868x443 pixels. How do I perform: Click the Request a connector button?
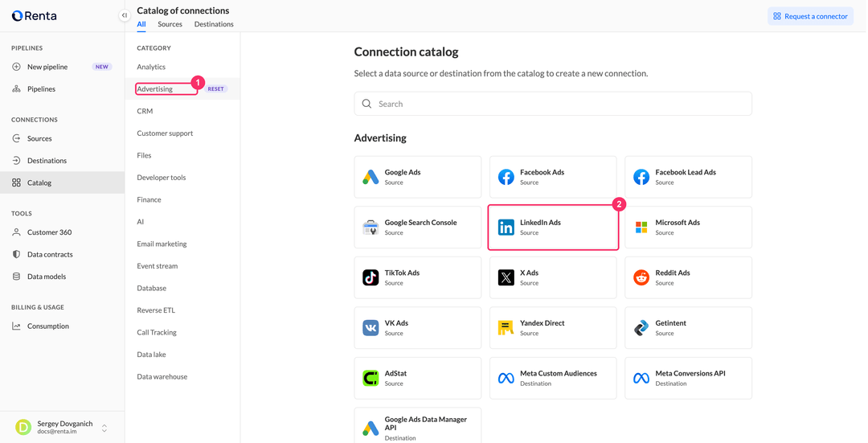point(810,16)
